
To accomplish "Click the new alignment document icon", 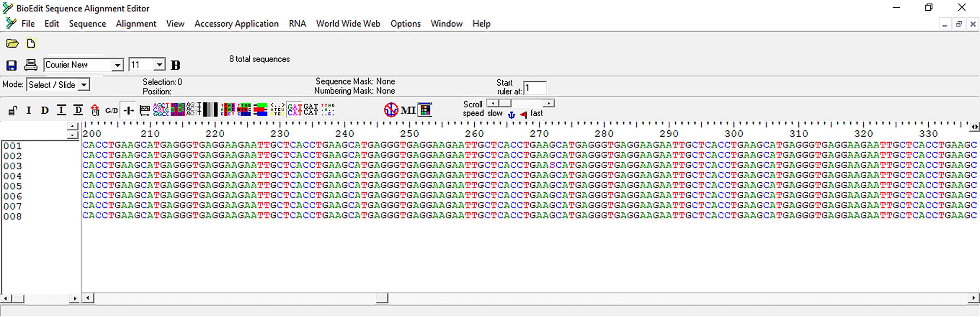I will click(x=31, y=43).
